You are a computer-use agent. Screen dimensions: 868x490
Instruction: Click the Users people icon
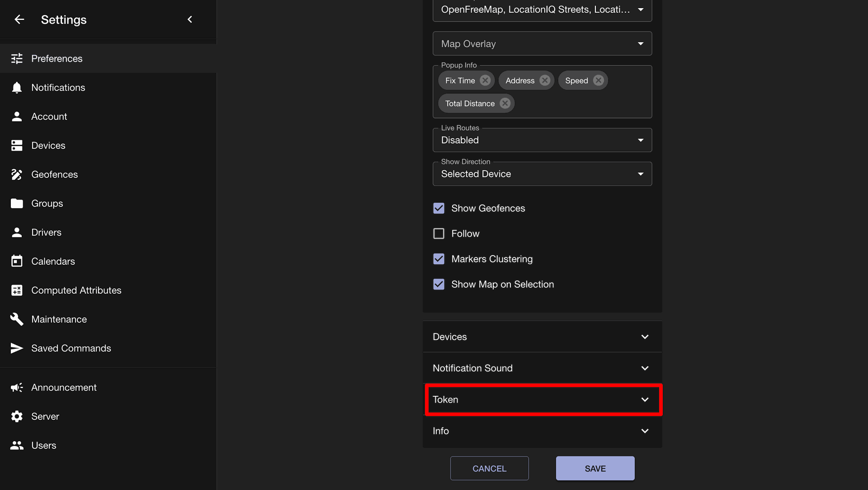(17, 445)
